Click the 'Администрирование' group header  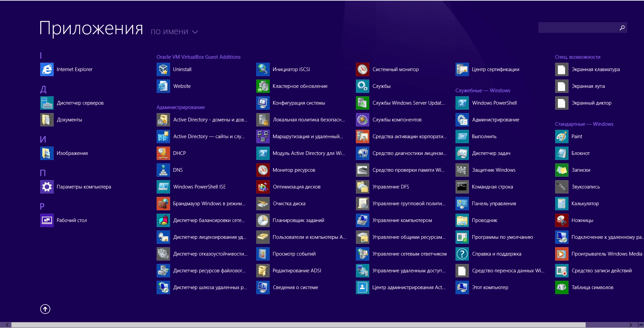tap(180, 107)
